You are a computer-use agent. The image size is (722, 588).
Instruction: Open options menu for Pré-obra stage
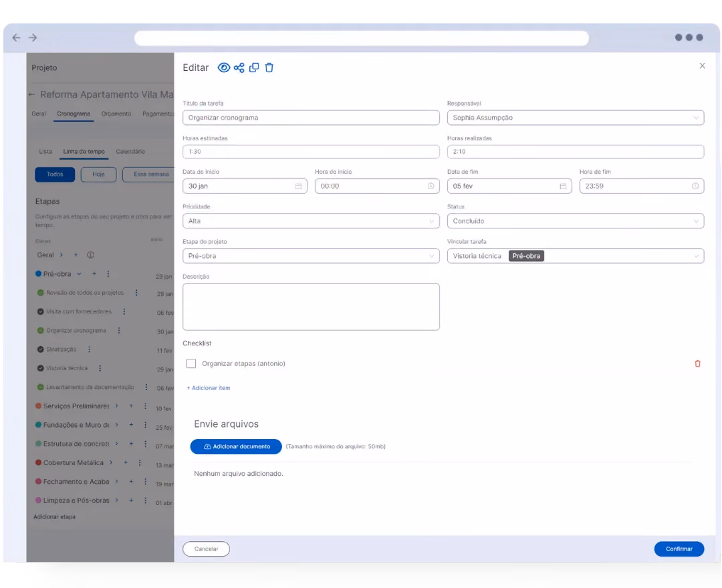point(108,274)
